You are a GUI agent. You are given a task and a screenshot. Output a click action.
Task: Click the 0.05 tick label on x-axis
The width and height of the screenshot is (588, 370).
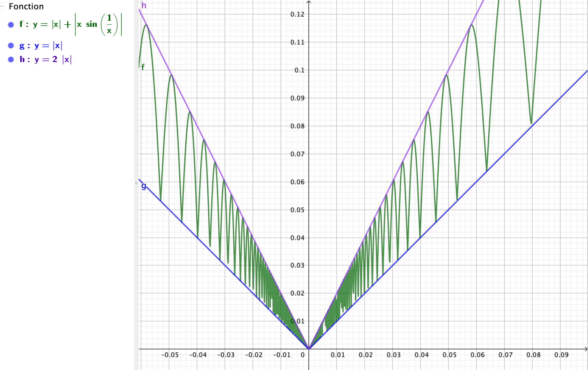[449, 355]
